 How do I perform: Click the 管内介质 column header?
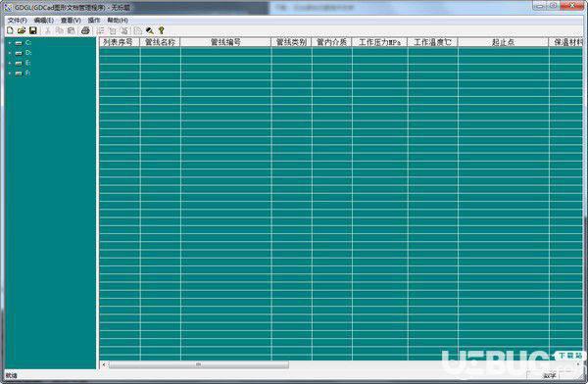pos(332,42)
